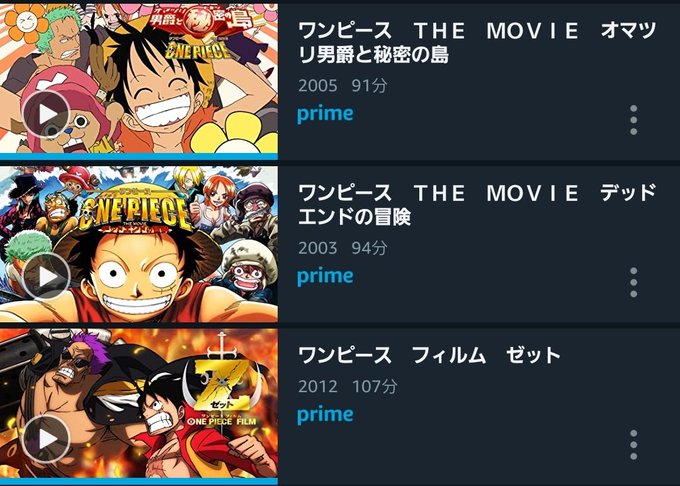Play the Omatsuri Danshaku 2005 movie

coord(46,114)
